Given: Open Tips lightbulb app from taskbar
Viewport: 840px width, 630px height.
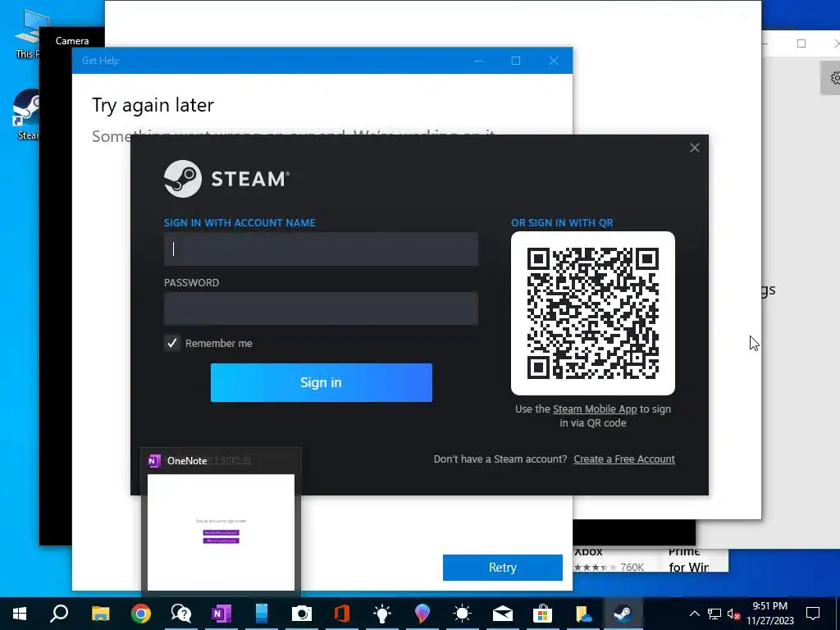Looking at the screenshot, I should 382,614.
